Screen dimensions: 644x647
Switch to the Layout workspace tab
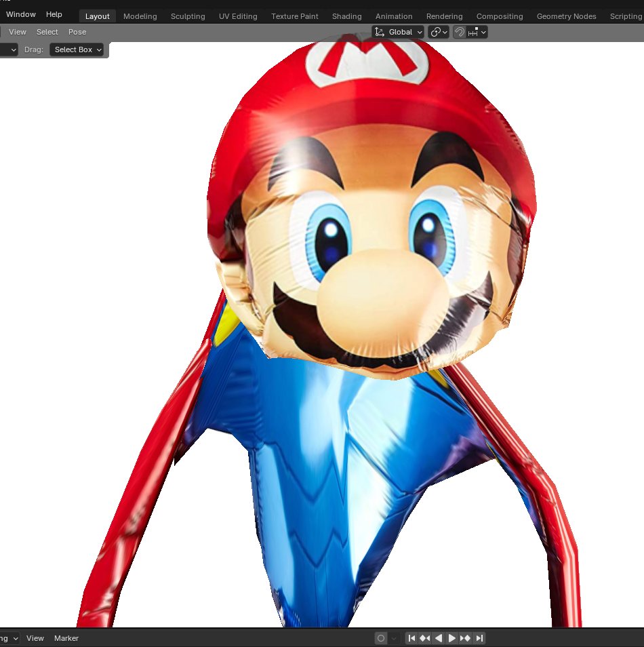pyautogui.click(x=98, y=16)
